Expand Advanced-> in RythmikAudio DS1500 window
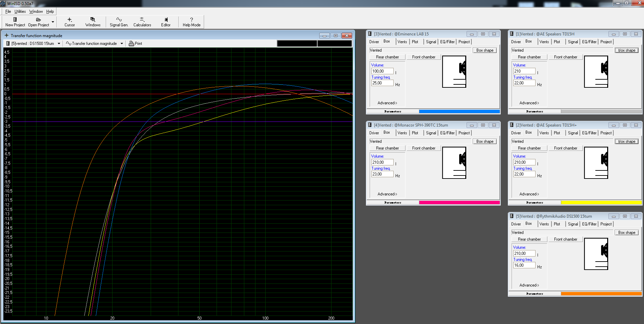644x324 pixels. 529,285
